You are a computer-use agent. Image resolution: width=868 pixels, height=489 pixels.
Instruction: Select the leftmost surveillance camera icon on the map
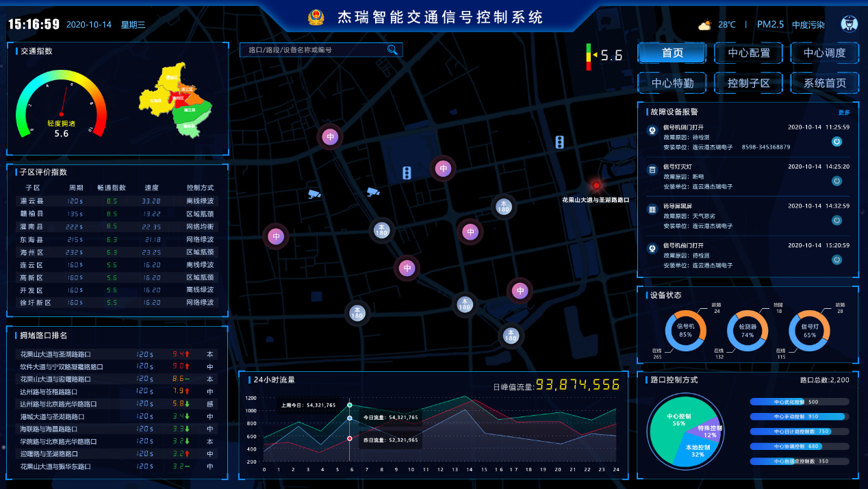point(314,194)
